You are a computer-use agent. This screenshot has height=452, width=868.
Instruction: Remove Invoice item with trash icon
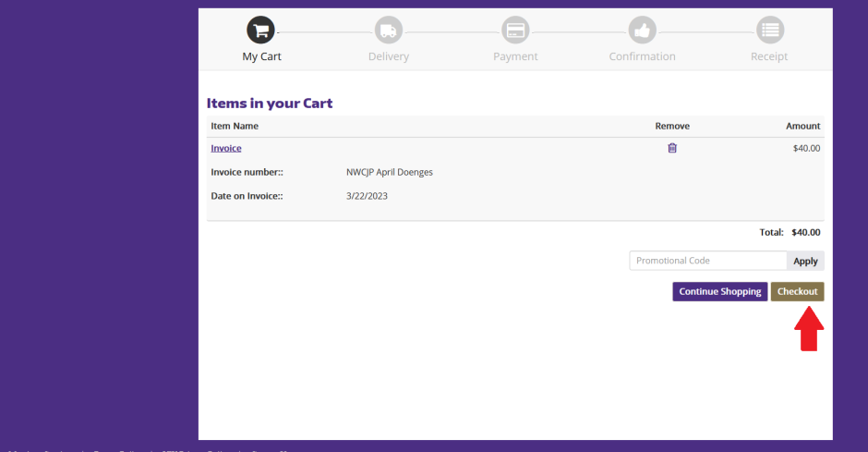tap(672, 148)
